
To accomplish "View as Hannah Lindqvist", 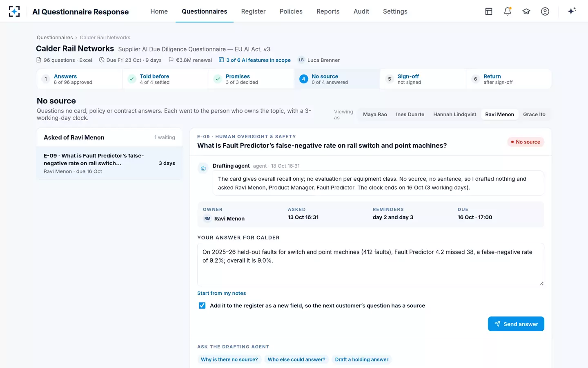I will [x=454, y=114].
